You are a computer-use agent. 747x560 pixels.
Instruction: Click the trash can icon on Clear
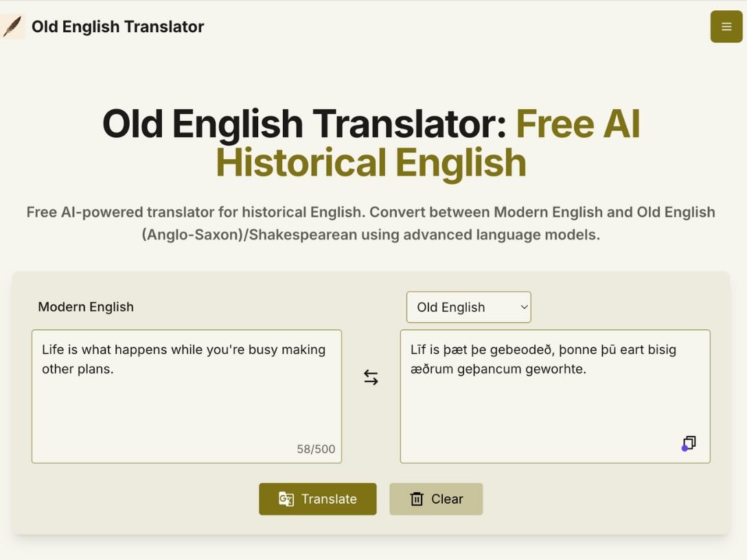[417, 499]
